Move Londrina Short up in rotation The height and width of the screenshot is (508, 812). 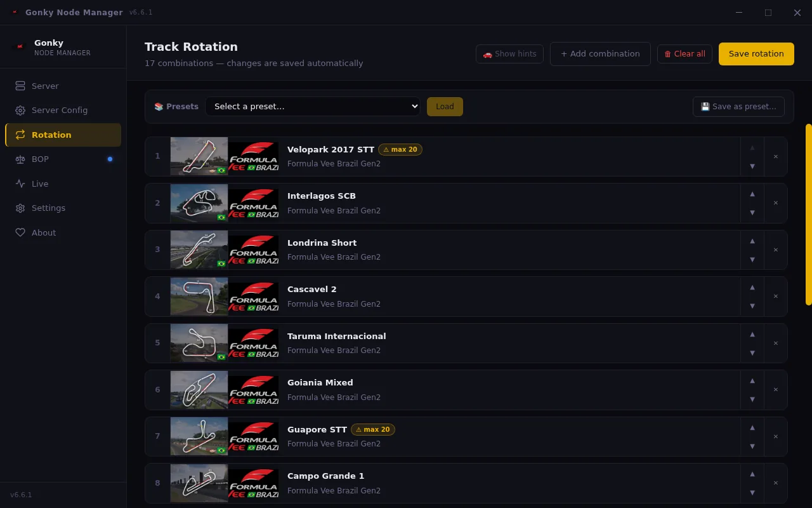coord(752,241)
